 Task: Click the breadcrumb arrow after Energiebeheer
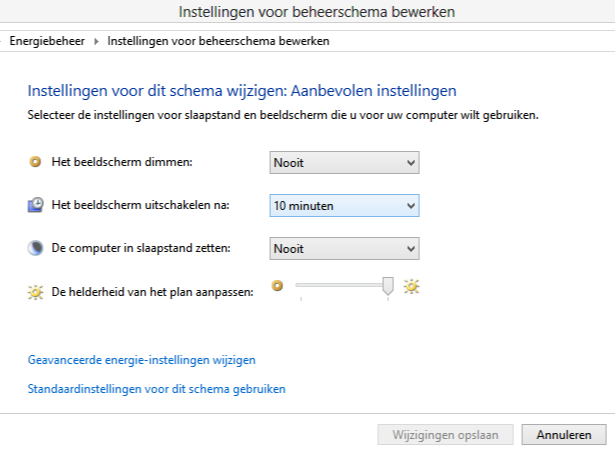click(96, 41)
